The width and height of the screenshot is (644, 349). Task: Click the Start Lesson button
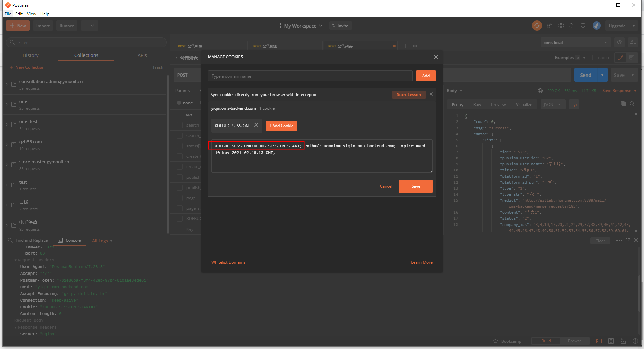click(409, 95)
